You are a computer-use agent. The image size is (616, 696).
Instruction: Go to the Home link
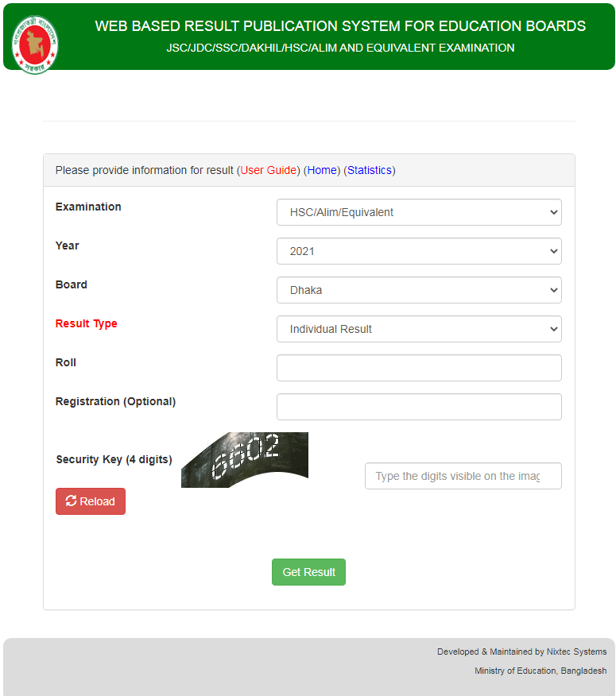pos(322,171)
